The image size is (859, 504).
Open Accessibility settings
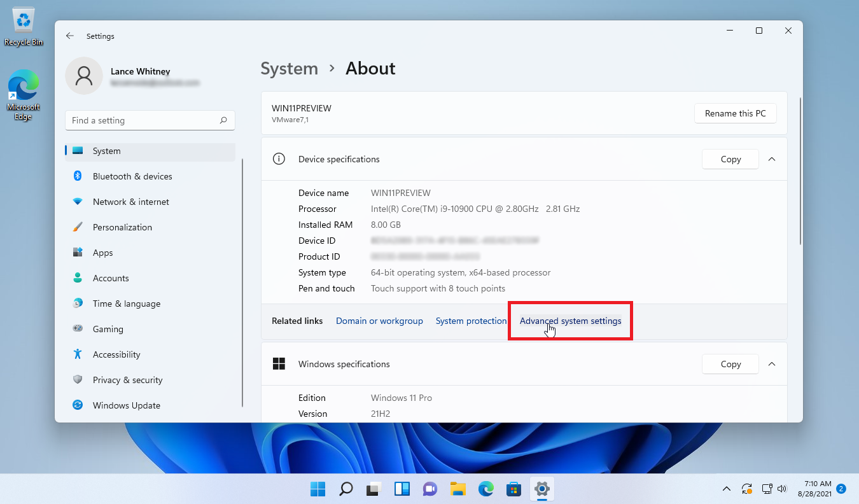(x=150, y=354)
